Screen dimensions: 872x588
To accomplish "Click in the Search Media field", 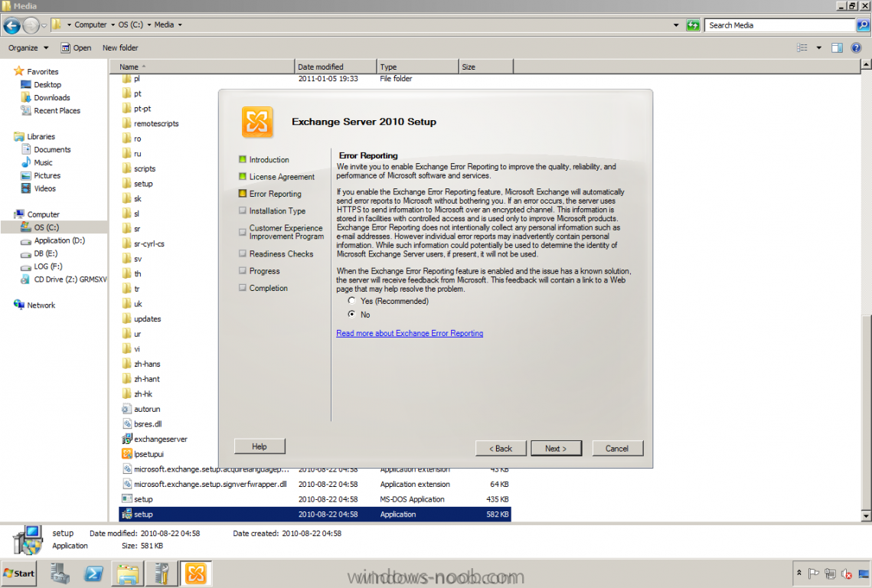I will 779,25.
